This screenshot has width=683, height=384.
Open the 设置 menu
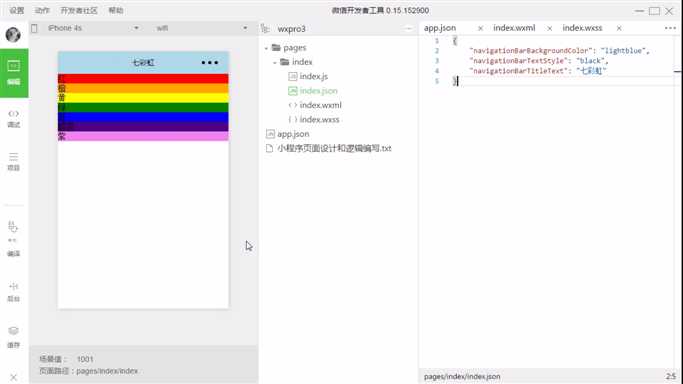point(17,10)
